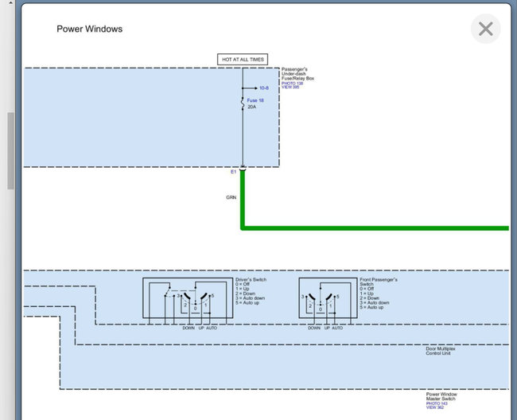Viewport: 517px width, 420px height.
Task: Open the Fuse 18 link
Action: tap(255, 100)
